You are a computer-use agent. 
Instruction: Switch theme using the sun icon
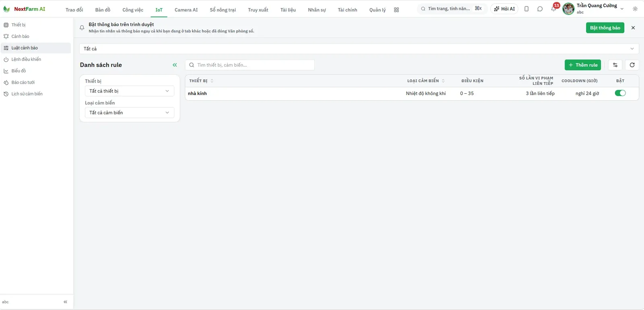[x=635, y=9]
